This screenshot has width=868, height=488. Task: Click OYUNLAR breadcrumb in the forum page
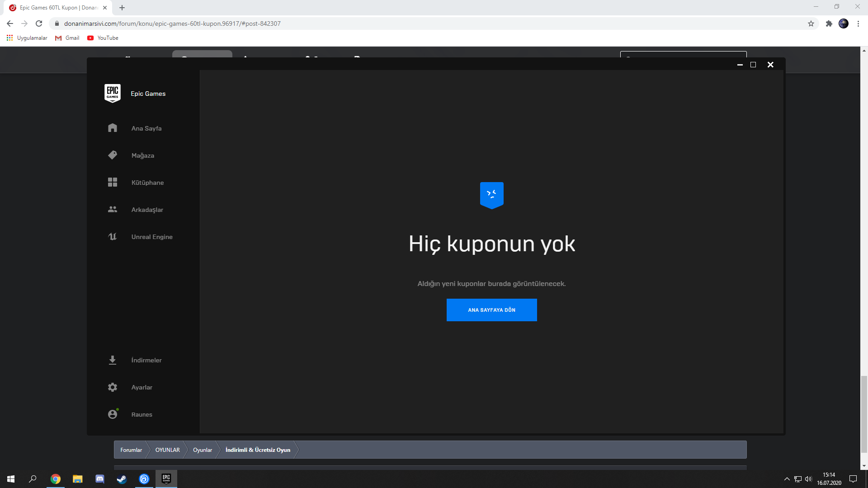pyautogui.click(x=168, y=450)
